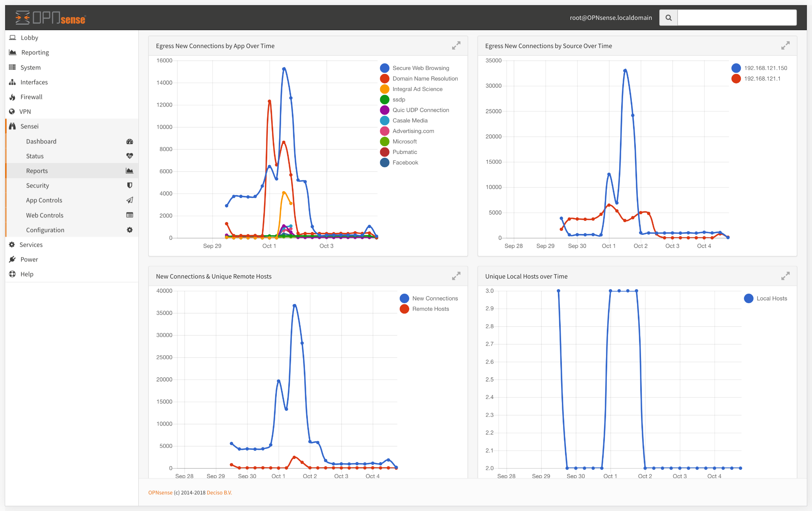Expand Unique Local Hosts chart
The width and height of the screenshot is (812, 511).
tap(785, 276)
